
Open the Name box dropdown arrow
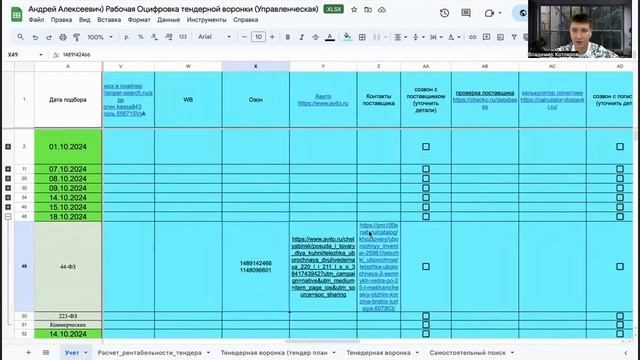pos(41,55)
